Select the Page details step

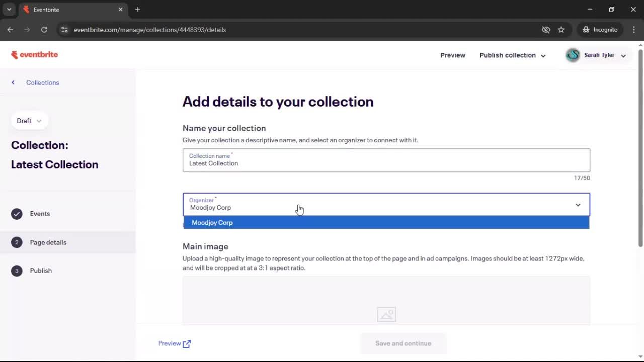click(67, 242)
